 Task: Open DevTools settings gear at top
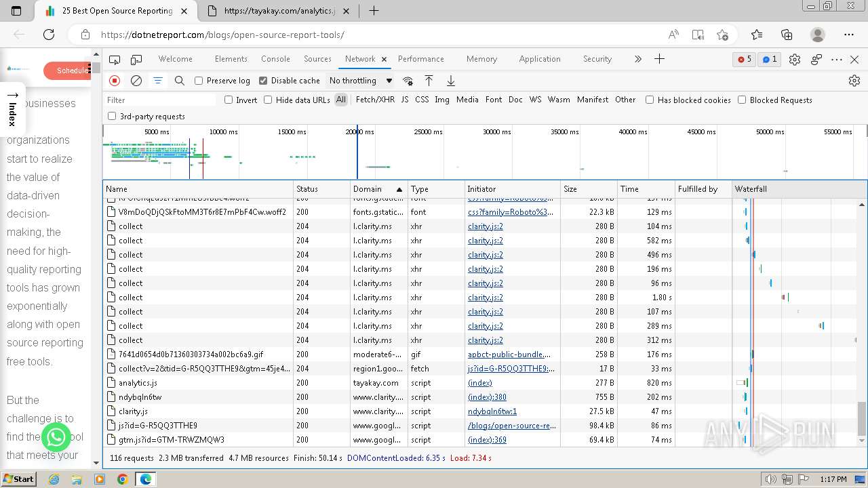[795, 60]
